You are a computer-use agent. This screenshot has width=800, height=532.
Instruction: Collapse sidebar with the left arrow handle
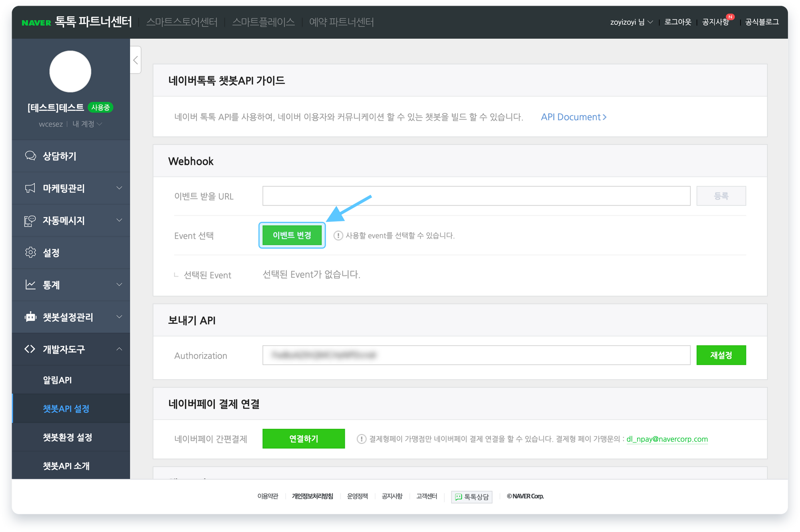(x=136, y=60)
